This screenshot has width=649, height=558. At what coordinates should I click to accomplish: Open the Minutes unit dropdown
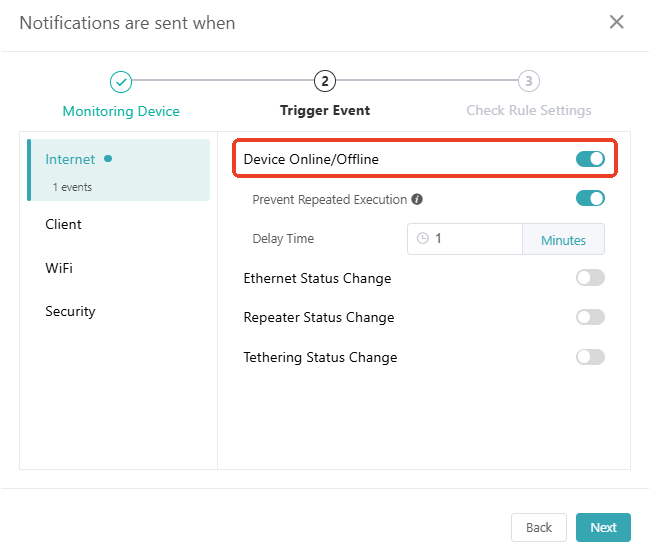click(563, 240)
